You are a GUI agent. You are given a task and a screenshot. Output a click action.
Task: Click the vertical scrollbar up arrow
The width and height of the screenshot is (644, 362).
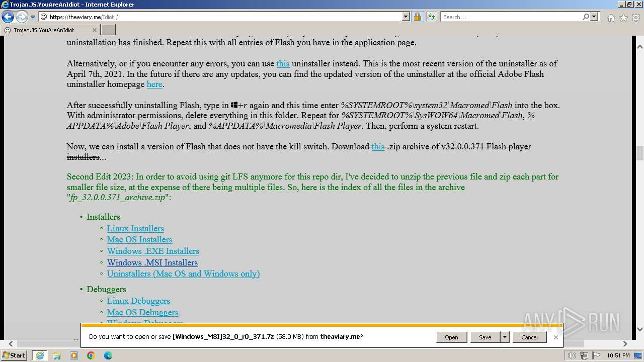pos(639,47)
